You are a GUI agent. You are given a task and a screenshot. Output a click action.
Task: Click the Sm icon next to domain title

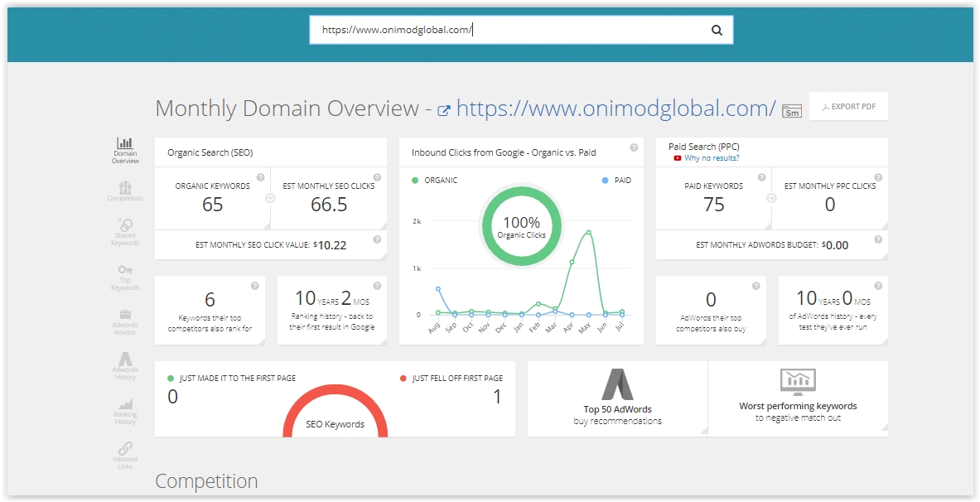tap(792, 111)
